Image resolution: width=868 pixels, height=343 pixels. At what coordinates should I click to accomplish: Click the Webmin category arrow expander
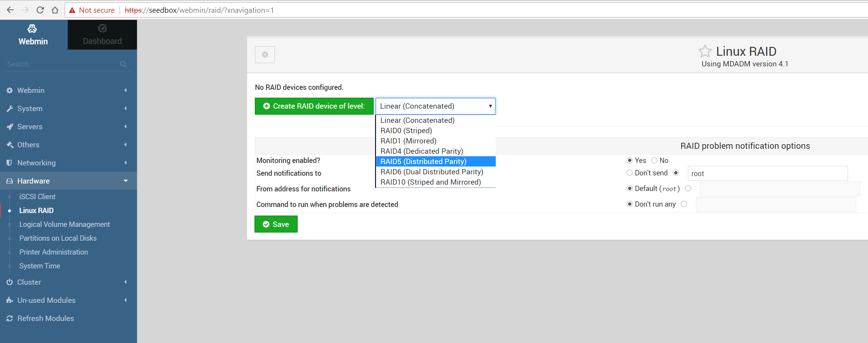[126, 90]
